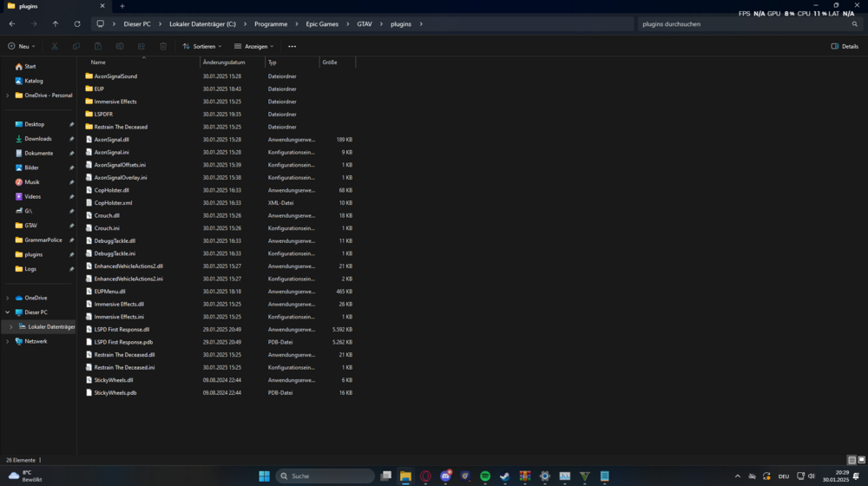Open Logs pinned folder in sidebar
Image resolution: width=868 pixels, height=486 pixels.
click(30, 269)
